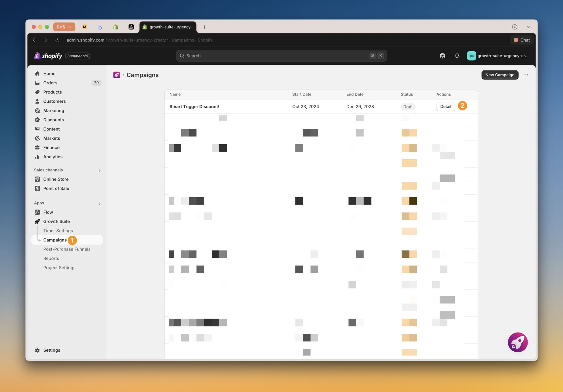Reload the page with refresh icon
Image resolution: width=563 pixels, height=392 pixels.
click(57, 40)
